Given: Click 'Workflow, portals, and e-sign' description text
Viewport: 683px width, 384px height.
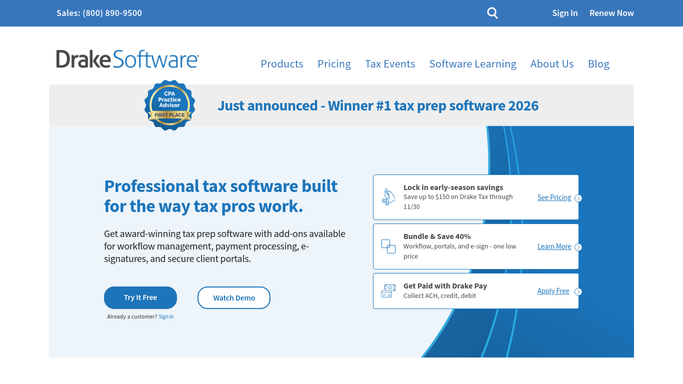Looking at the screenshot, I should [460, 251].
